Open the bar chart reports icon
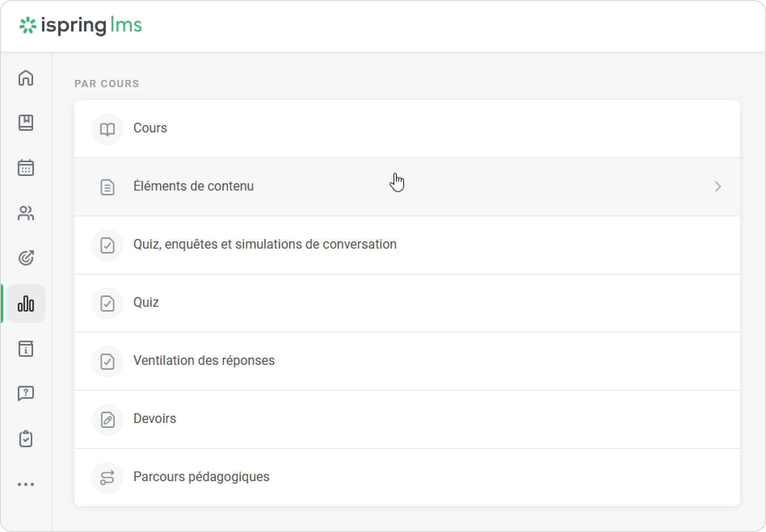This screenshot has height=532, width=766. pyautogui.click(x=26, y=304)
